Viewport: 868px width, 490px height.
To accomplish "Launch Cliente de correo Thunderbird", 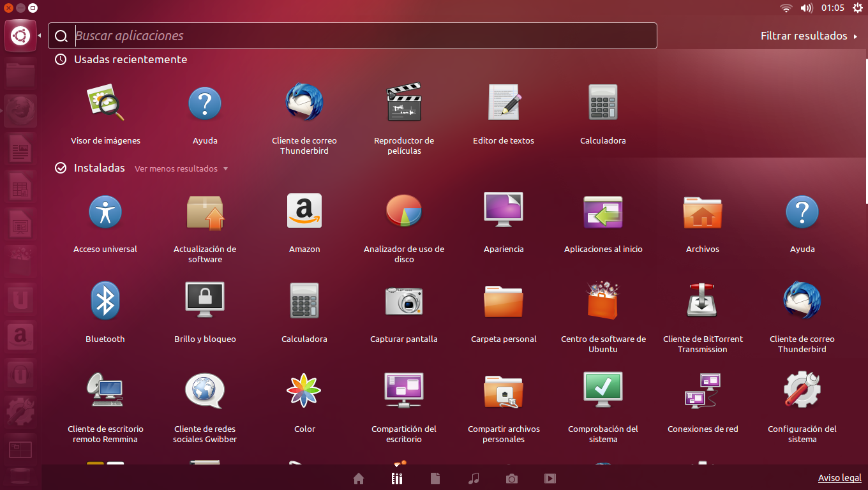I will coord(802,301).
